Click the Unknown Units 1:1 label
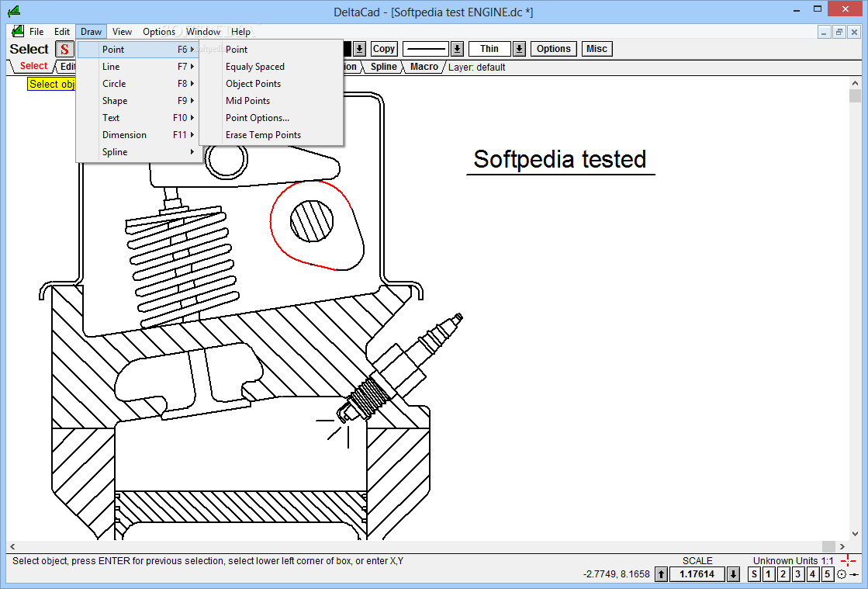 click(793, 561)
